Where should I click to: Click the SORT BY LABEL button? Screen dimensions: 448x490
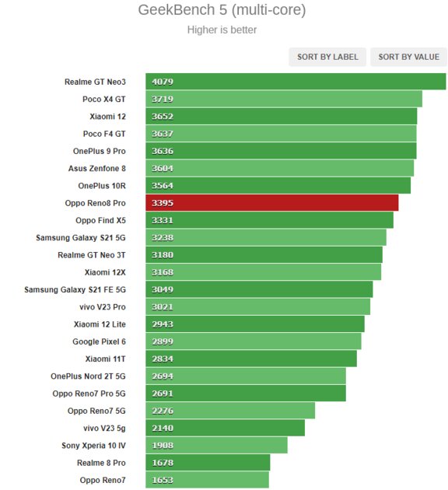(x=327, y=57)
